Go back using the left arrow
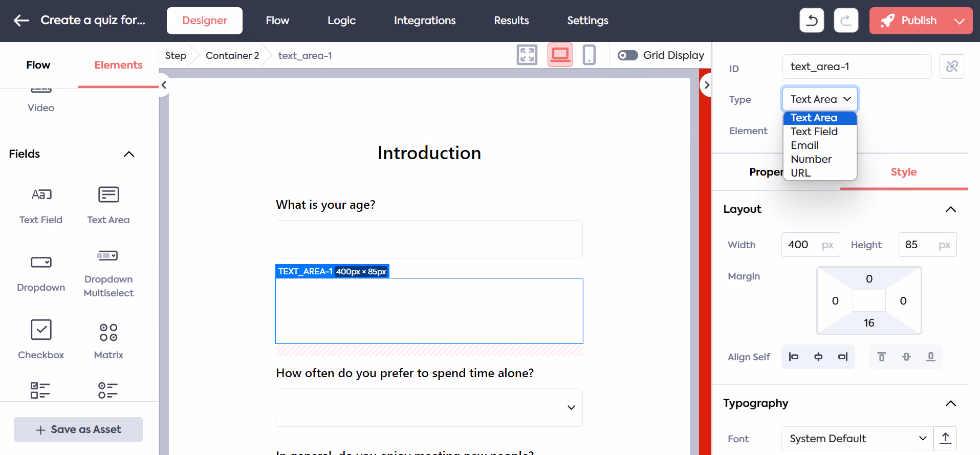This screenshot has width=980, height=455. coord(21,20)
